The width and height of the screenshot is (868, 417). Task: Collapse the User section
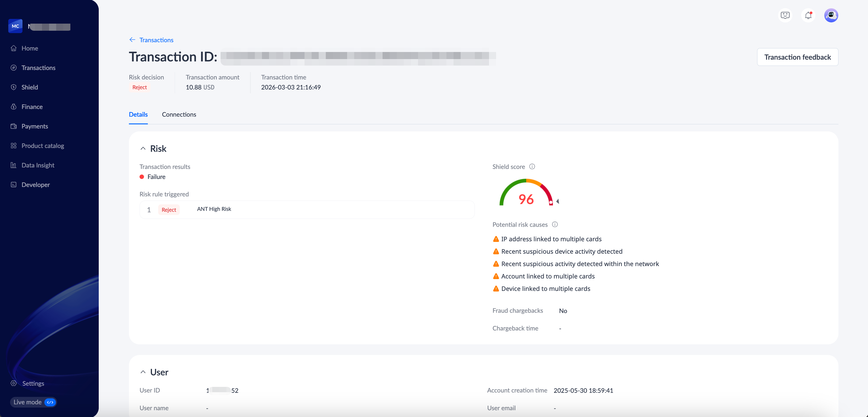[143, 372]
